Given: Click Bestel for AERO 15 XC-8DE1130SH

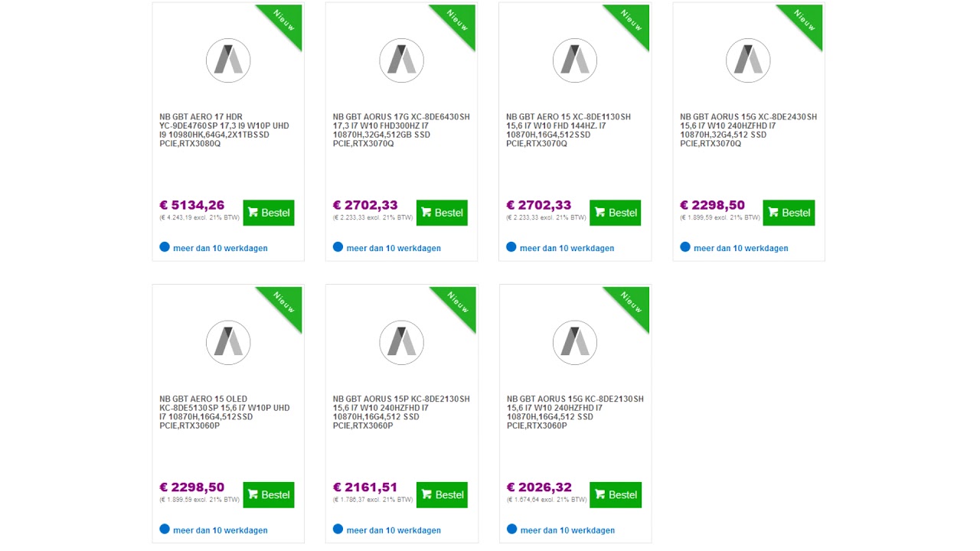Looking at the screenshot, I should (616, 213).
